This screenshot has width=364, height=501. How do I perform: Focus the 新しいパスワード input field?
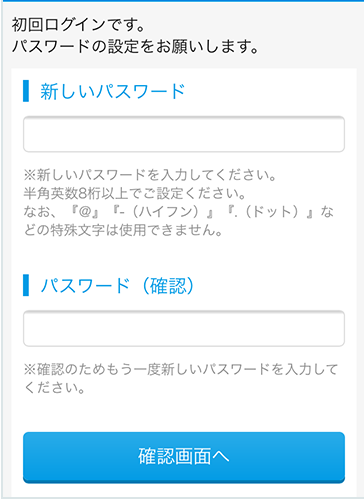tap(184, 134)
